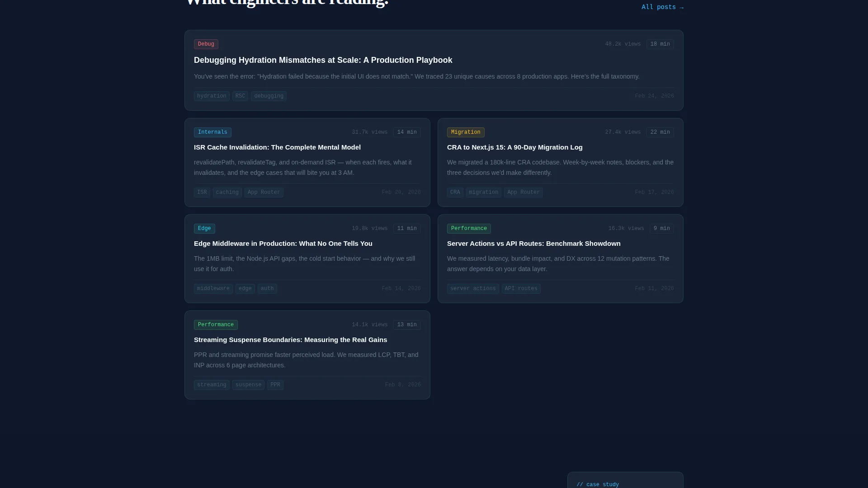
Task: Select the hydration tag
Action: (212, 96)
